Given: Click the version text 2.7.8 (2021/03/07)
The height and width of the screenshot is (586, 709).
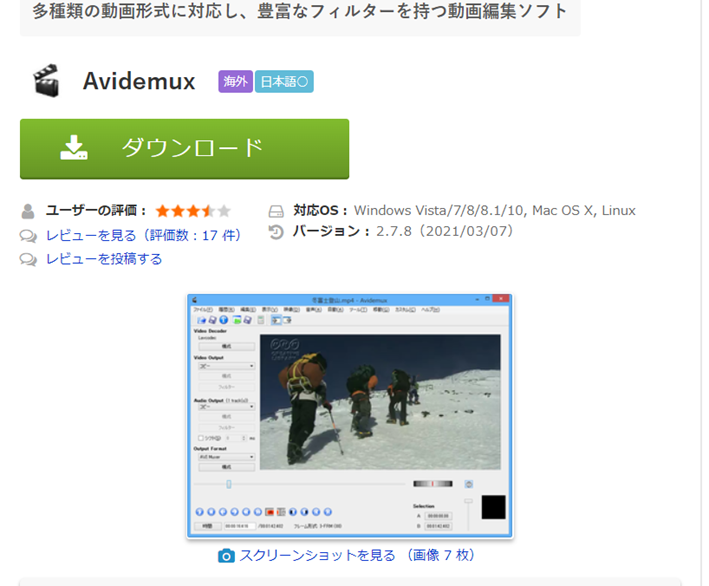Looking at the screenshot, I should tap(445, 232).
